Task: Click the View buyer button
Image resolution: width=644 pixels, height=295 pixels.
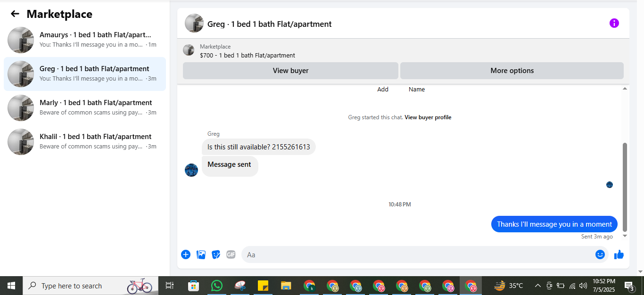Action: (x=290, y=71)
